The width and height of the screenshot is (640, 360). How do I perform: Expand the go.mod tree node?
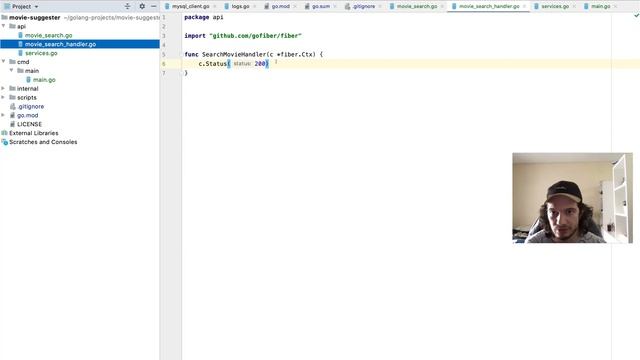4,116
